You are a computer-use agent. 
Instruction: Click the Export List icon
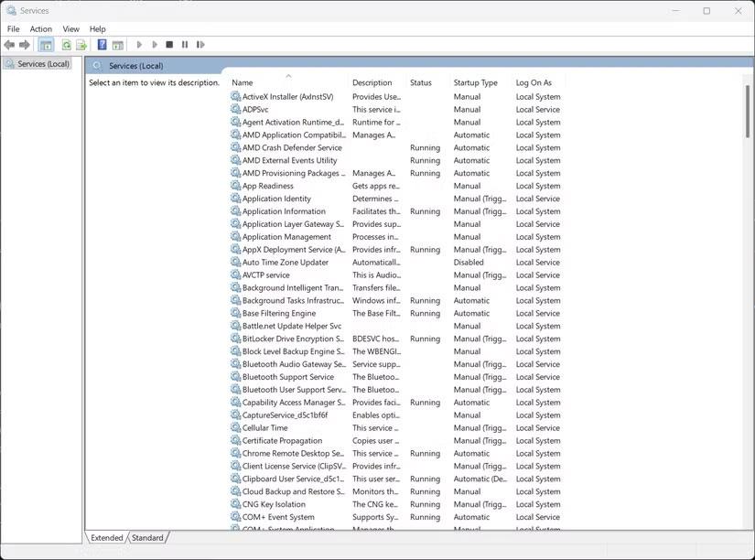tap(80, 44)
